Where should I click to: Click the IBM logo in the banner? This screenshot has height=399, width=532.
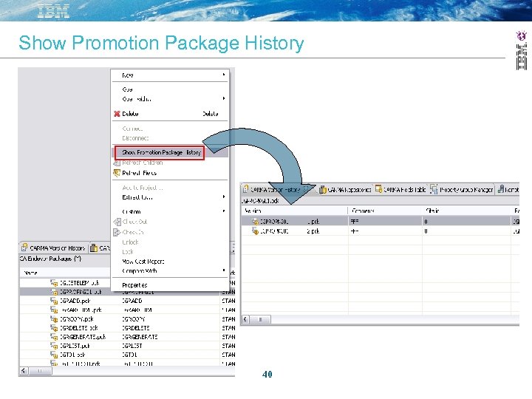[54, 11]
